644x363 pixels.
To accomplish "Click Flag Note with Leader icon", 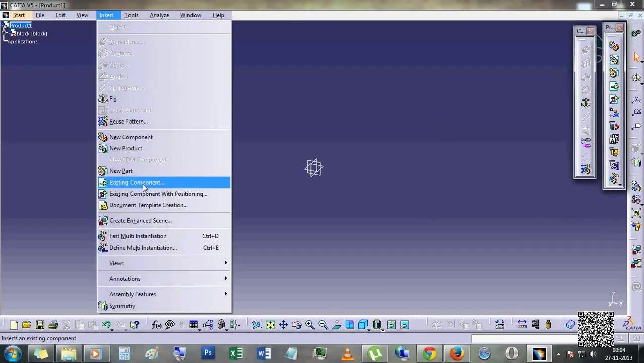I will [x=637, y=126].
